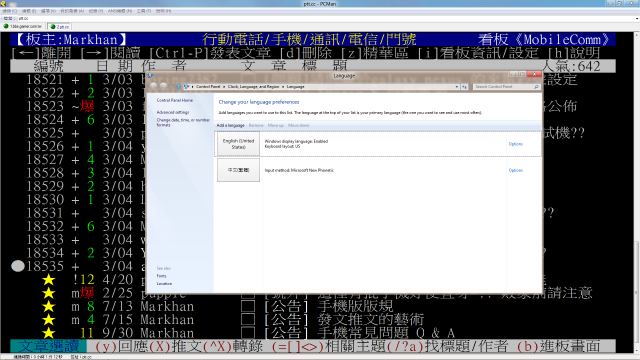Viewport: 640px width, 360px height.
Task: Click the green icon on bbs.gamer.com.tw tab
Action: coord(6,26)
